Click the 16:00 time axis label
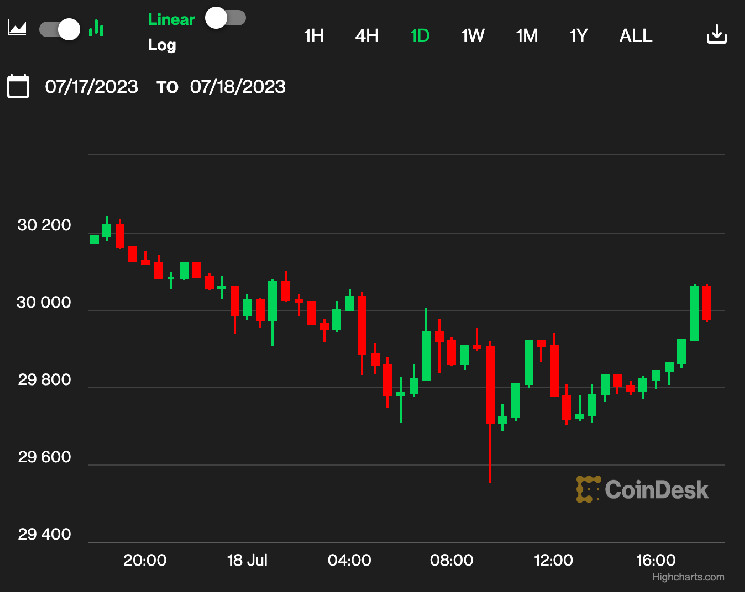 coord(656,561)
